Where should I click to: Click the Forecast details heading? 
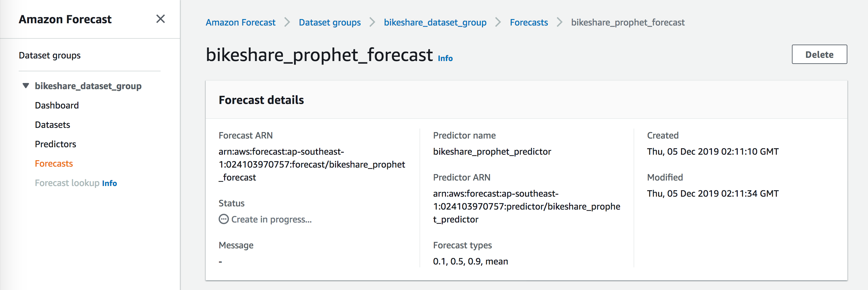click(261, 100)
